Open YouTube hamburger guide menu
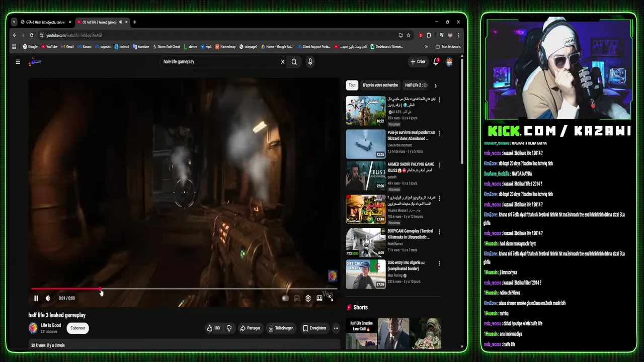 (x=18, y=62)
